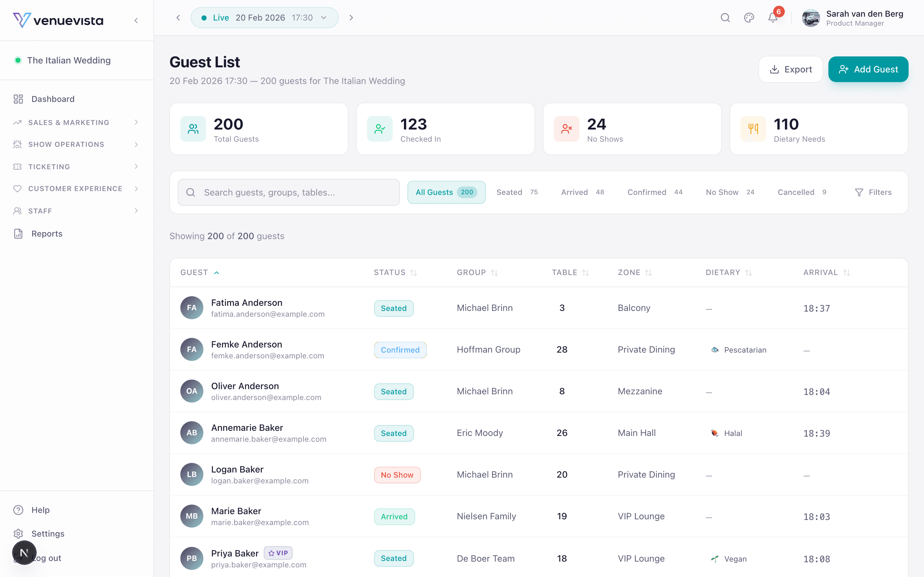Open the TICKETING menu item
Viewport: 924px width, 577px height.
pyautogui.click(x=48, y=167)
